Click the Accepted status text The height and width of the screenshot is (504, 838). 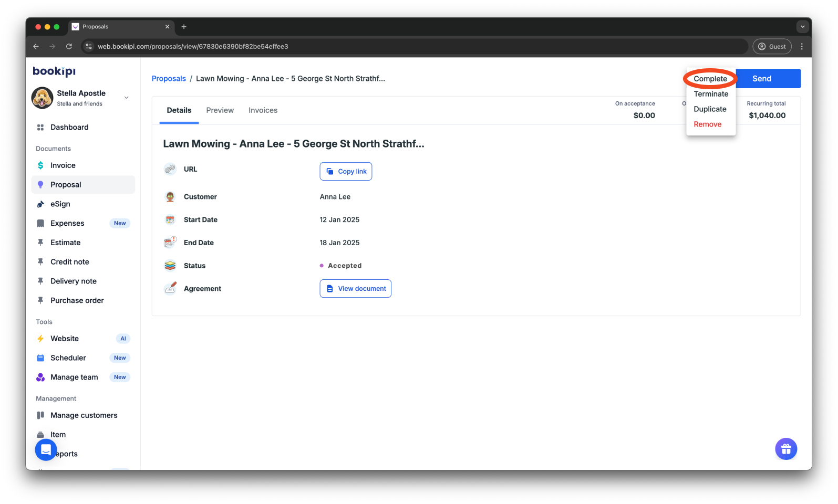coord(345,266)
